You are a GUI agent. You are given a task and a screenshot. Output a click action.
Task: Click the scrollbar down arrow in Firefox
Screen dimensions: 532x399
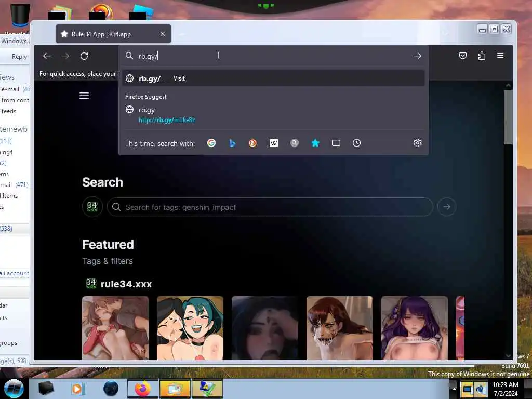pyautogui.click(x=508, y=355)
